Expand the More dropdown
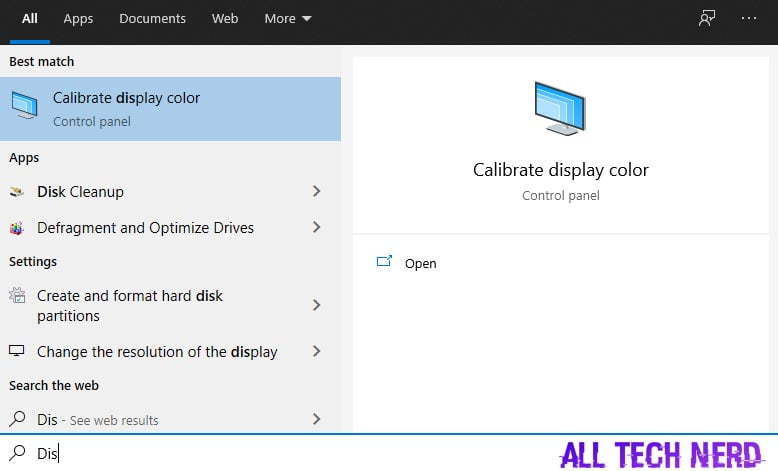This screenshot has height=471, width=778. [288, 19]
